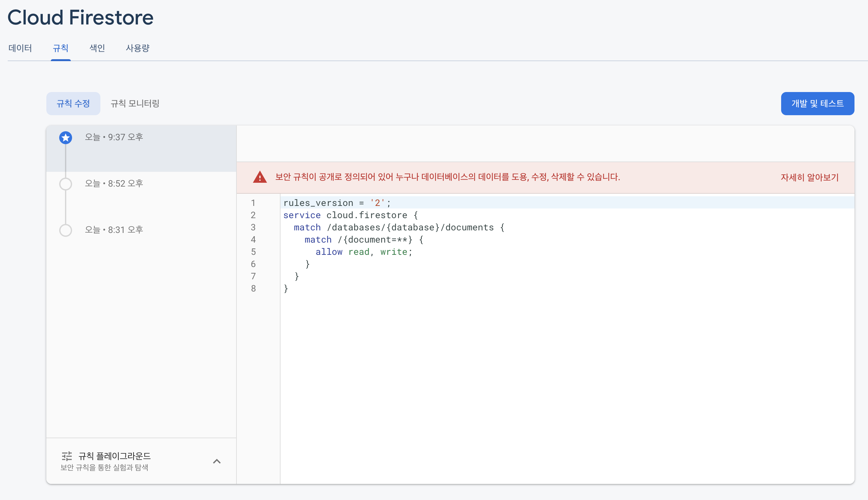Click the starred current version marker

pos(66,138)
